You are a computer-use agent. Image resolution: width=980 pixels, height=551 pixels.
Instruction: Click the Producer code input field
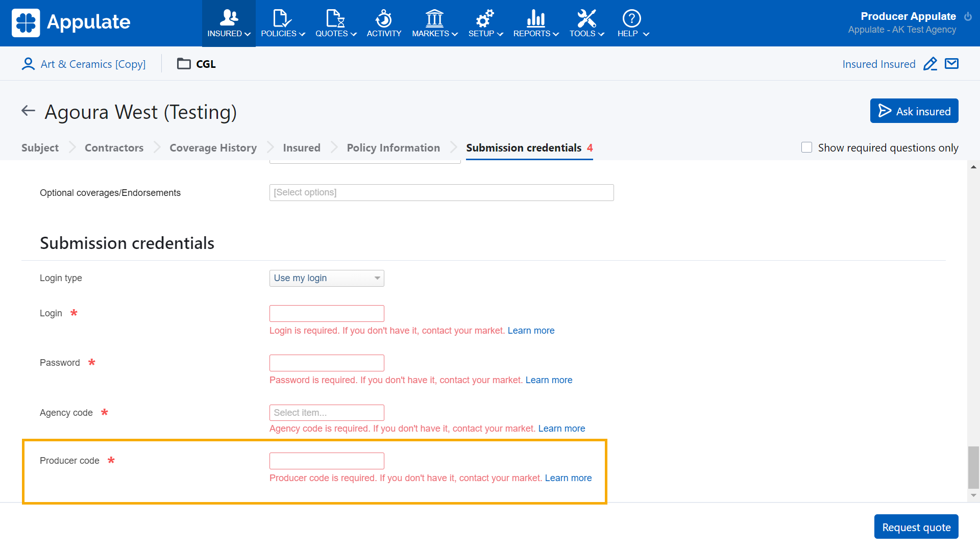327,461
